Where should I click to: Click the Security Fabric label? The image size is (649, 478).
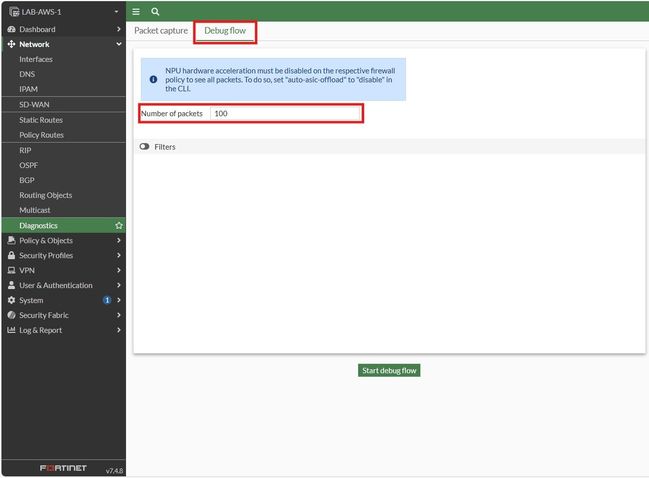pyautogui.click(x=44, y=315)
